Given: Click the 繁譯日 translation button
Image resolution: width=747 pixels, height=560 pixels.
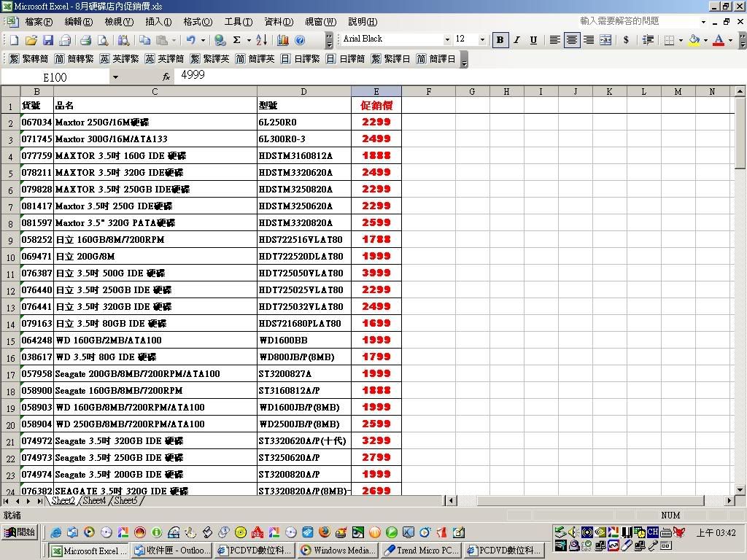Looking at the screenshot, I should [x=391, y=59].
